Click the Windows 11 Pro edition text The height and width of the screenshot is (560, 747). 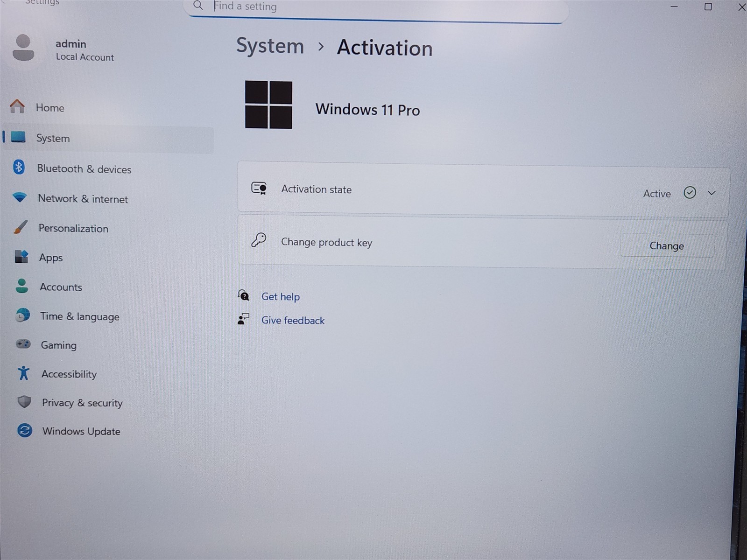coord(367,109)
